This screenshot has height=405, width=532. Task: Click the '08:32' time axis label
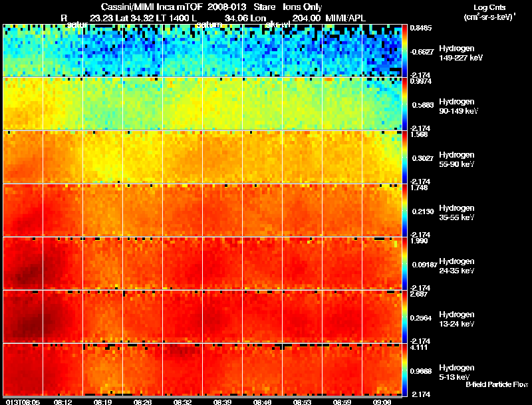(x=182, y=402)
